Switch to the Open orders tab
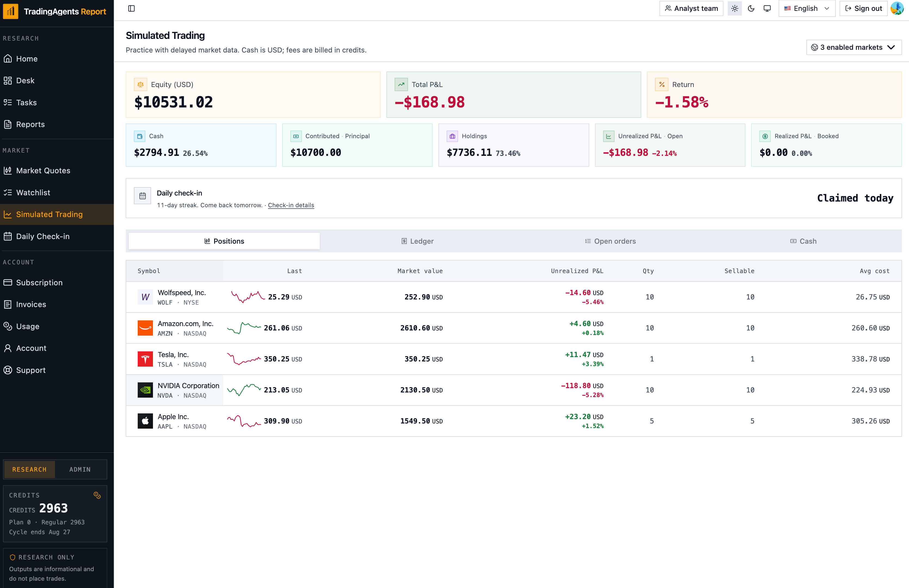909x588 pixels. (610, 241)
